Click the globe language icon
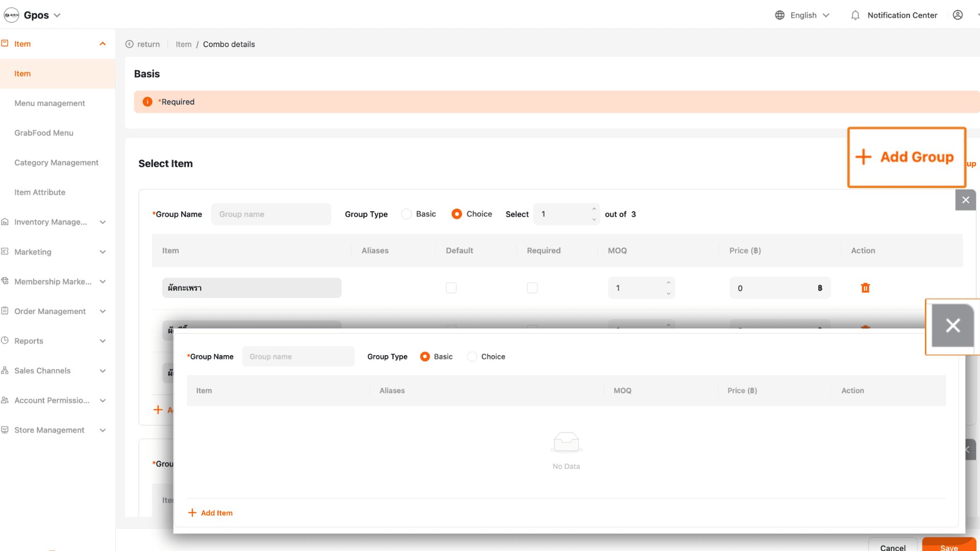Image resolution: width=980 pixels, height=551 pixels. click(779, 15)
